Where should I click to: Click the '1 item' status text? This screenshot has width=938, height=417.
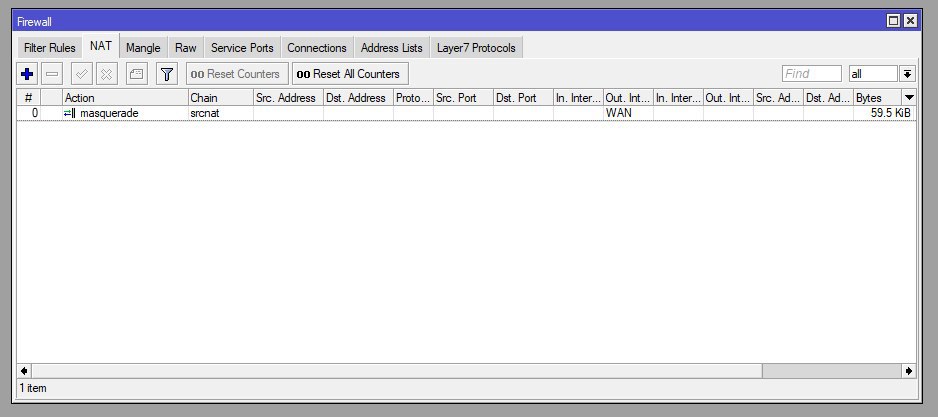[x=33, y=388]
